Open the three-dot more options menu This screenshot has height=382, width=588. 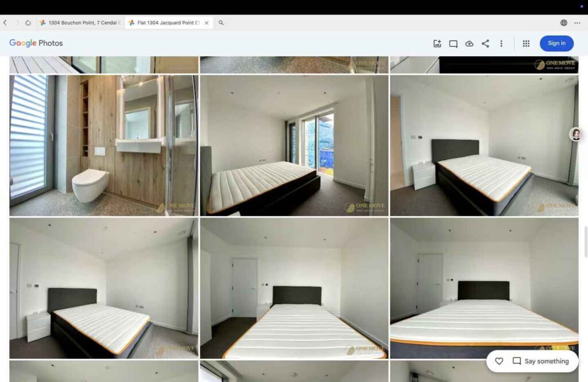[501, 44]
